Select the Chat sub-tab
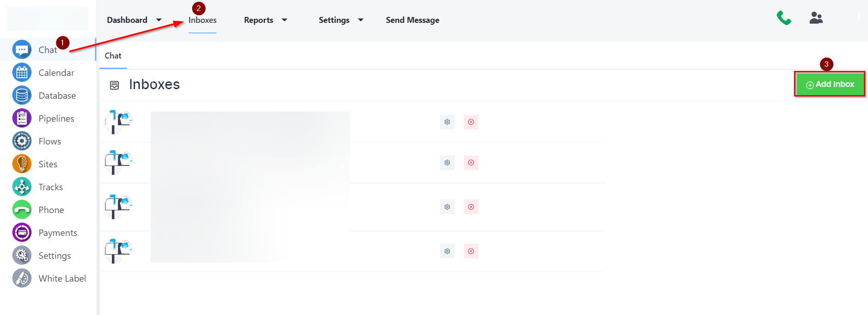Viewport: 868px width, 315px height. point(113,56)
